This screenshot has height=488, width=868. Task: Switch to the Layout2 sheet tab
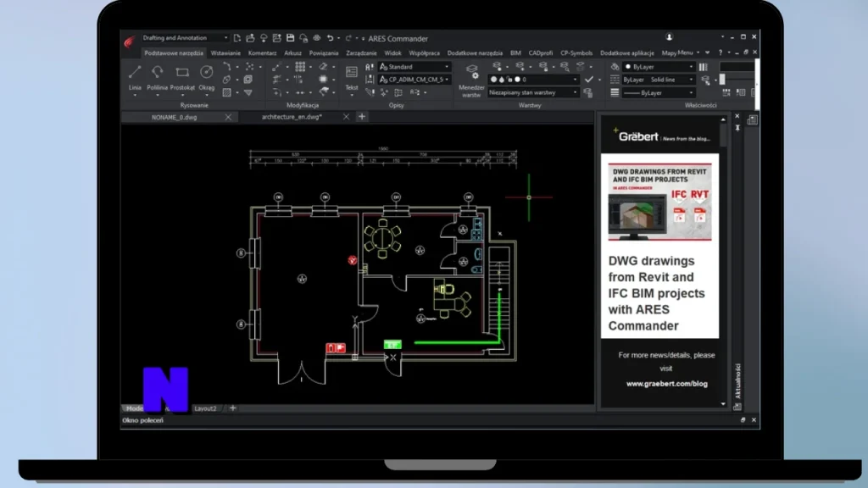coord(205,408)
